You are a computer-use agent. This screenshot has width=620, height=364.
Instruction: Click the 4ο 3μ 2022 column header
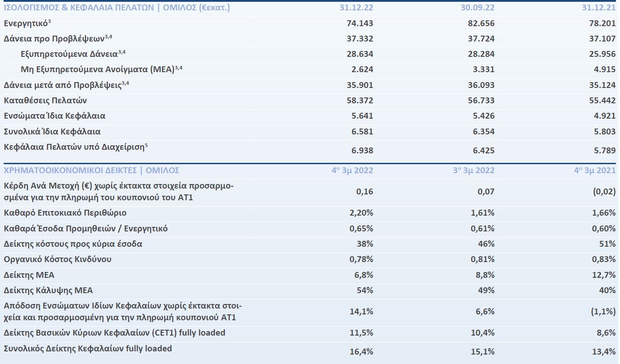(x=353, y=170)
